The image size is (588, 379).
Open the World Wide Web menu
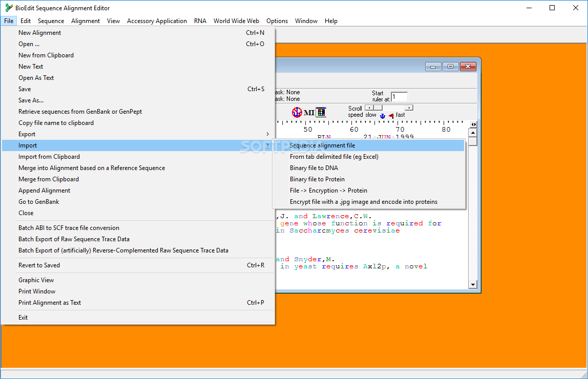[x=236, y=21]
